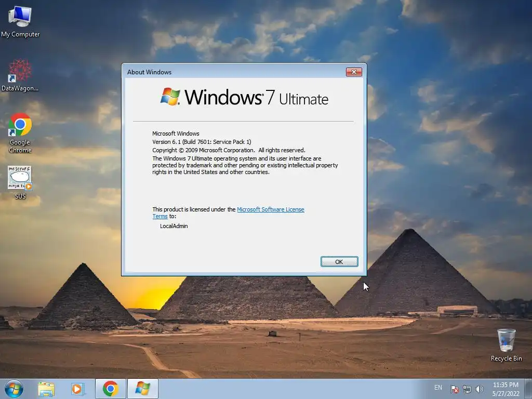This screenshot has height=399, width=532.
Task: Open the clock showing 11:35 PM
Action: click(506, 389)
